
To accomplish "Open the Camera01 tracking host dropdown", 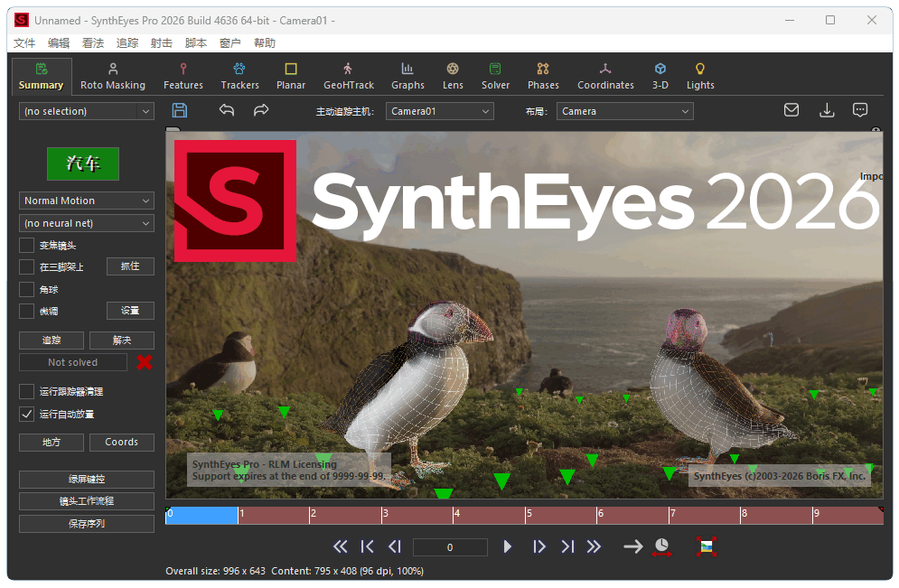I will (440, 111).
